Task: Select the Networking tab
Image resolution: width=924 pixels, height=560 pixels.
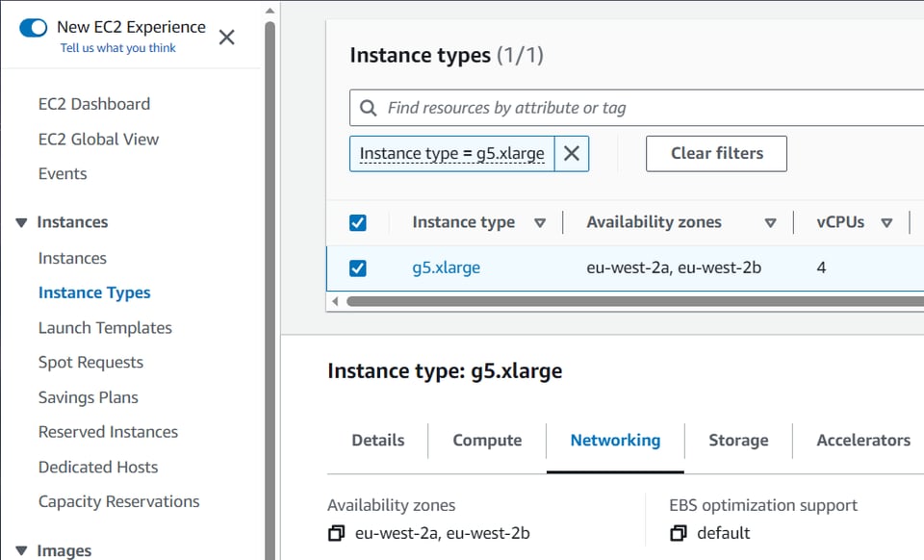Action: coord(615,441)
